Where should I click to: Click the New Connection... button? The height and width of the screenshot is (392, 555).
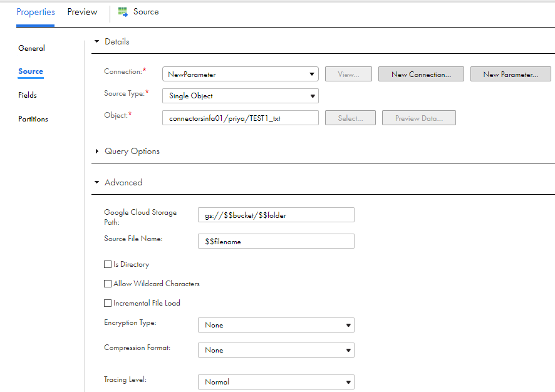point(421,75)
